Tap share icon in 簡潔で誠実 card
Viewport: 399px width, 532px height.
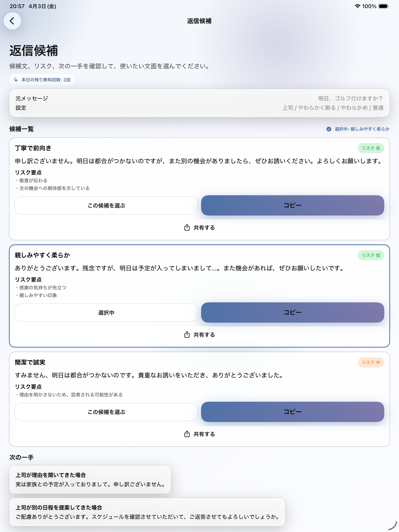click(x=187, y=434)
